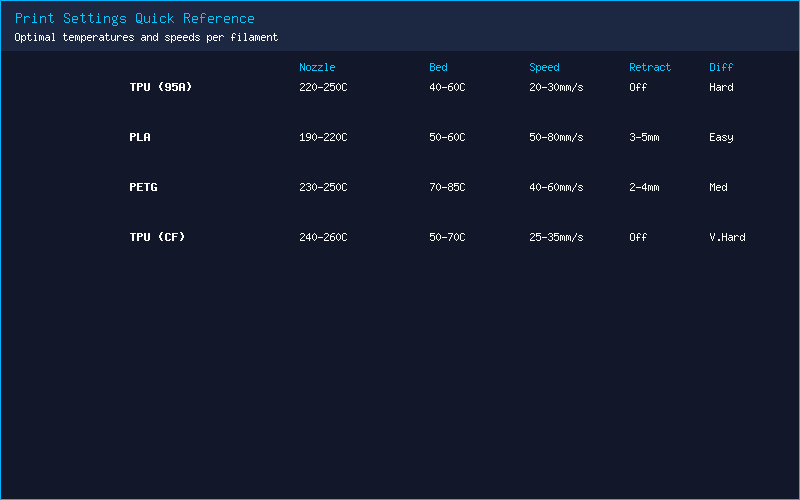Screen dimensions: 800x500
Task: Click PLA retract value 3-5mm
Action: click(x=644, y=137)
